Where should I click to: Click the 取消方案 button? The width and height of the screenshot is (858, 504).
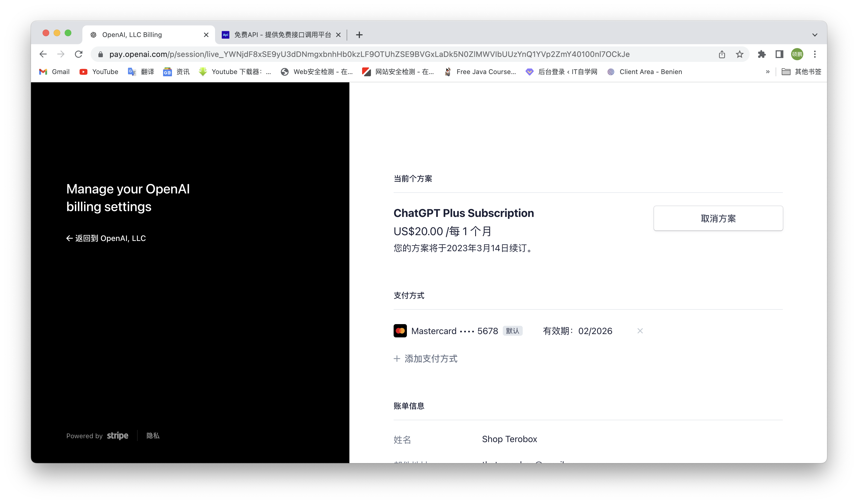718,219
